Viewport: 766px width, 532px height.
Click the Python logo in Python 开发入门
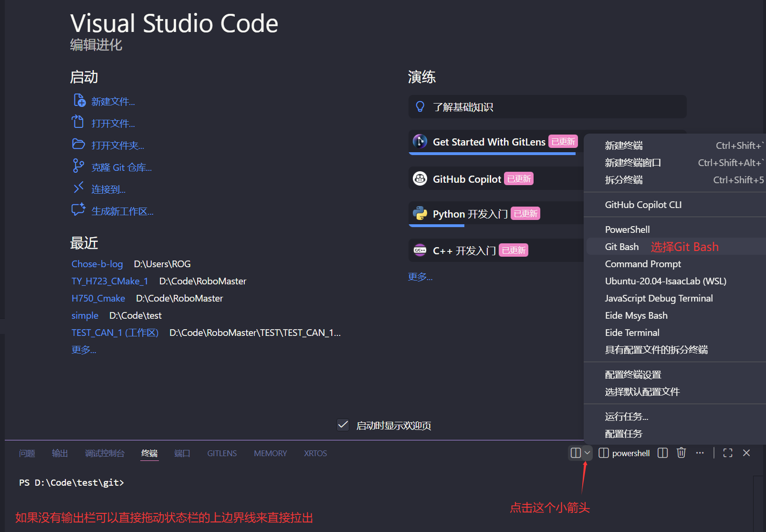click(x=420, y=214)
